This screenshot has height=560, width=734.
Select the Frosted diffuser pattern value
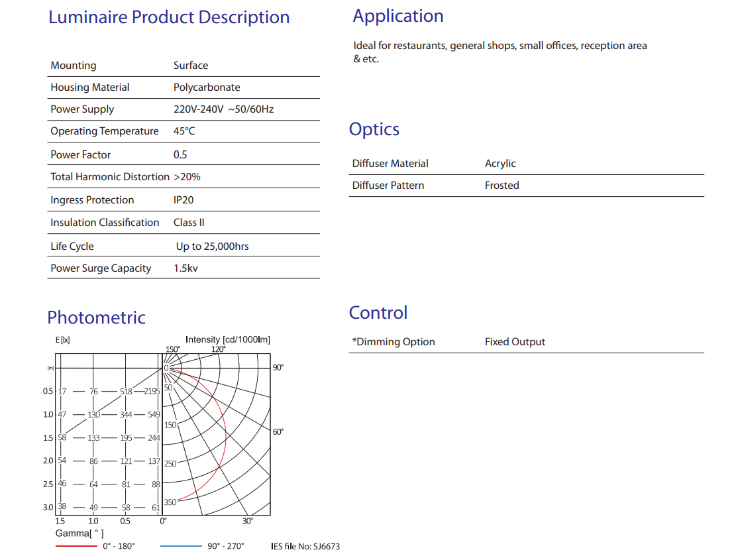501,186
